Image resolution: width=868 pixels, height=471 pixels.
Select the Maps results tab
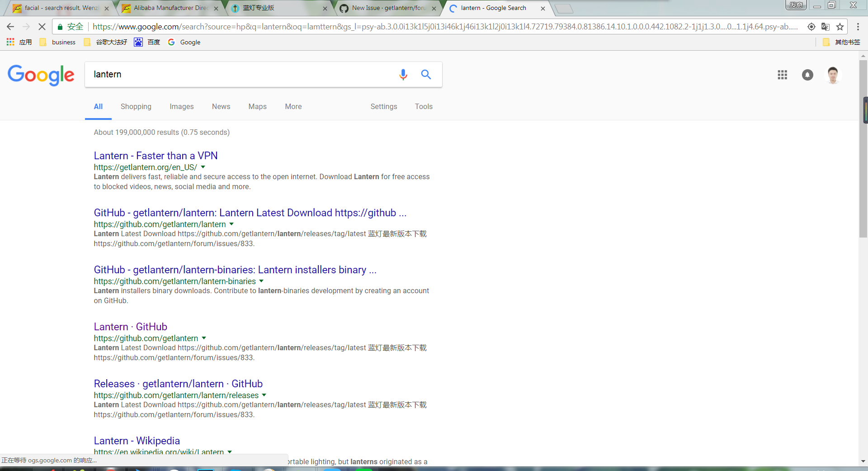coord(258,107)
